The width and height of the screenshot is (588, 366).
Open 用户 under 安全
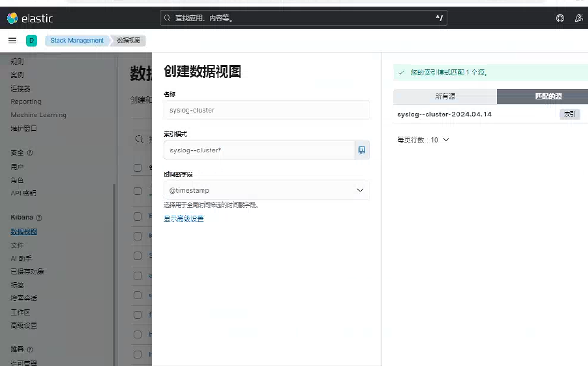click(x=17, y=167)
